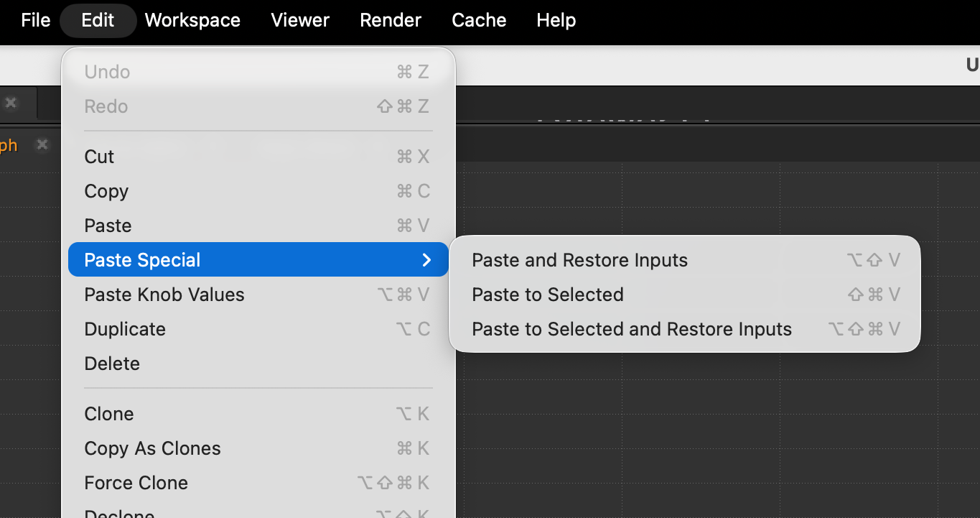980x518 pixels.
Task: Choose Copy As Clones
Action: coord(152,448)
